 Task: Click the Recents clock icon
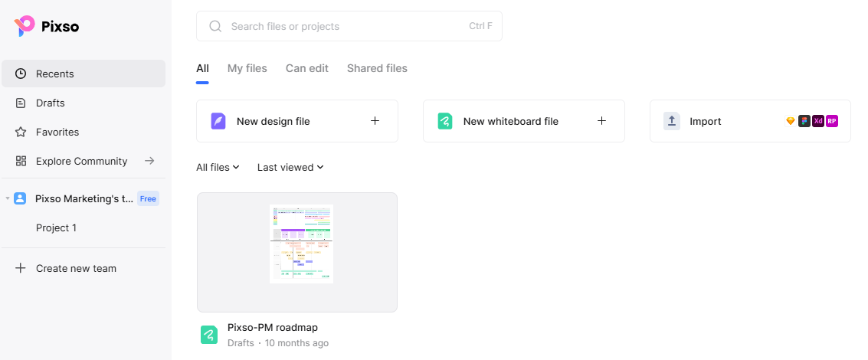[x=21, y=74]
